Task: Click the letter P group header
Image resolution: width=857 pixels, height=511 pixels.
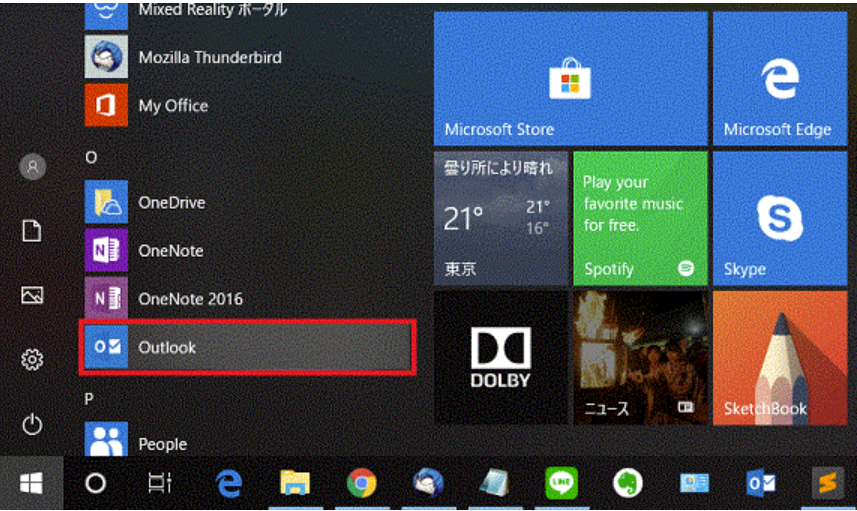Action: tap(89, 399)
